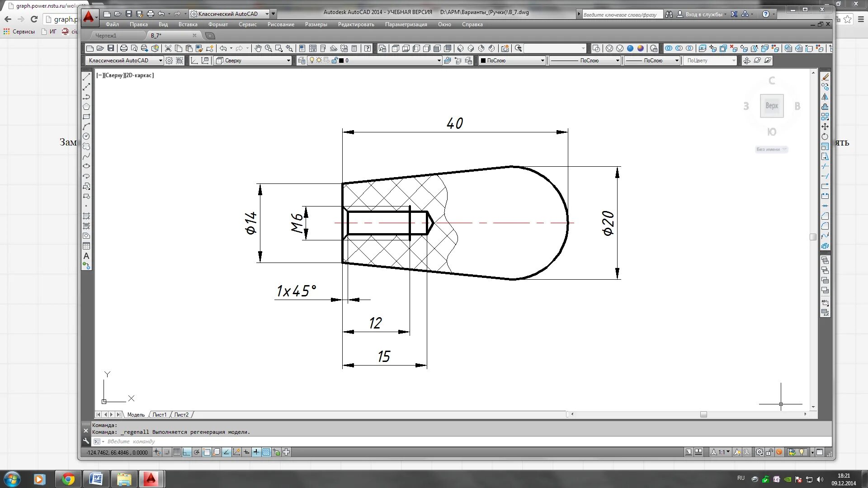The width and height of the screenshot is (868, 488).
Task: Open the ПоСлою color control dropdown
Action: point(512,61)
